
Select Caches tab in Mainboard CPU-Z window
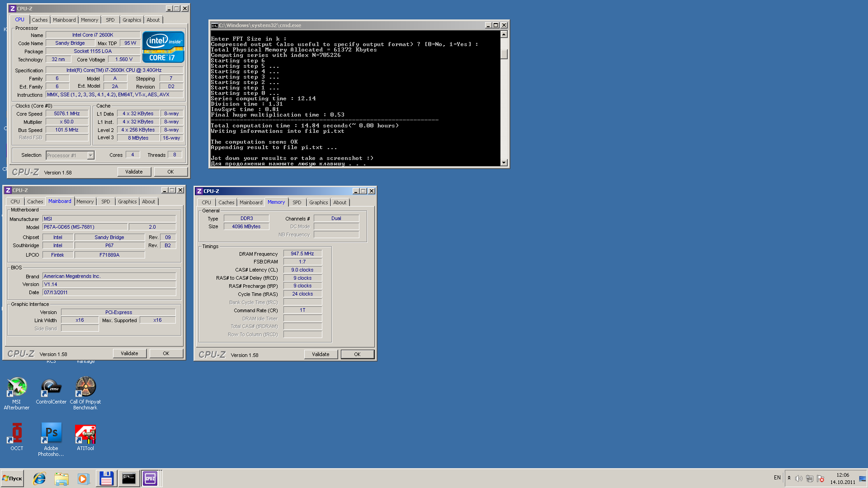point(35,202)
